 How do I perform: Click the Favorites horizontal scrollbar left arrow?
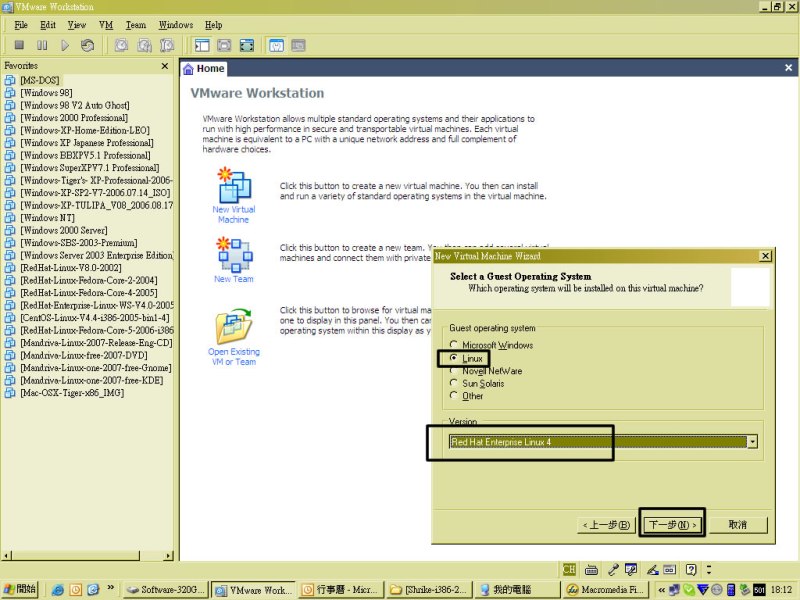(x=6, y=555)
